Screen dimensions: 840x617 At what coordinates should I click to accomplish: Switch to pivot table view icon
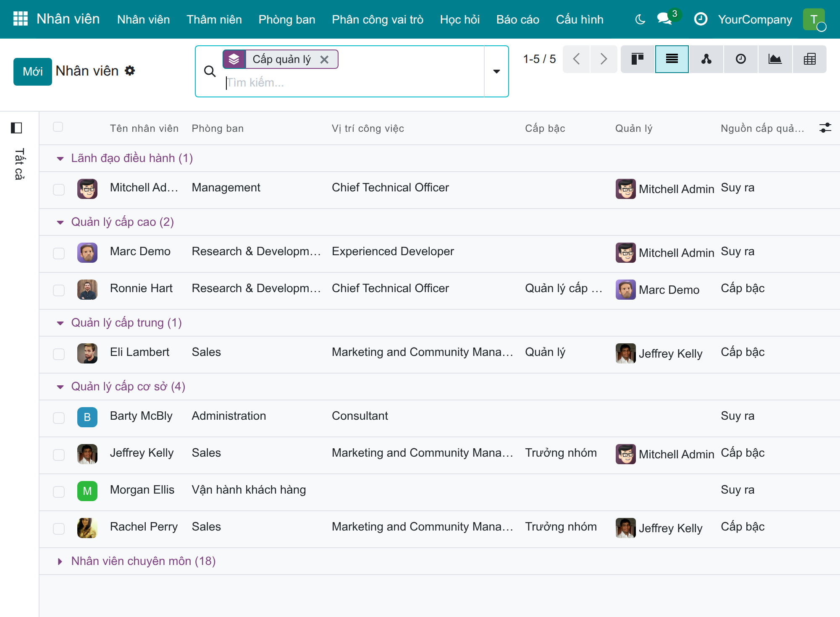[x=810, y=59]
